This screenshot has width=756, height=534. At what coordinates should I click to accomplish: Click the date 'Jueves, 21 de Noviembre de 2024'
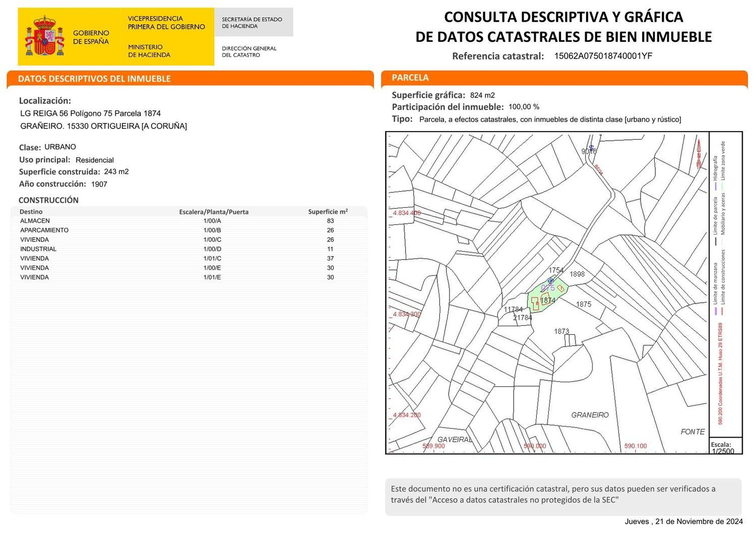click(x=684, y=521)
